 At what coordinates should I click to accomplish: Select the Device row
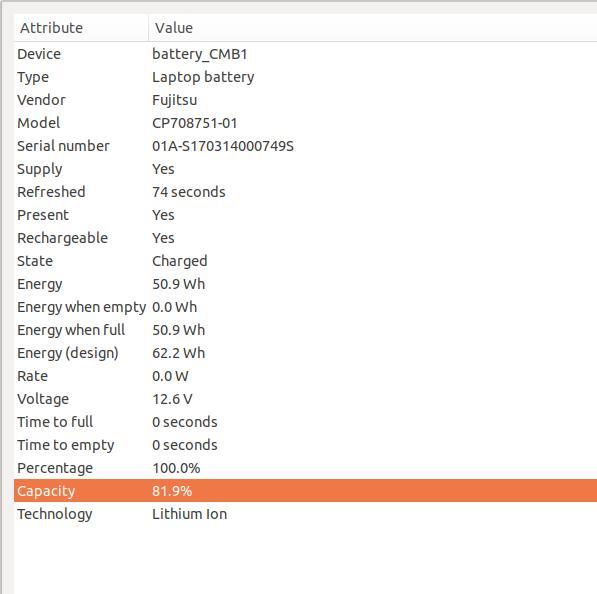[305, 54]
